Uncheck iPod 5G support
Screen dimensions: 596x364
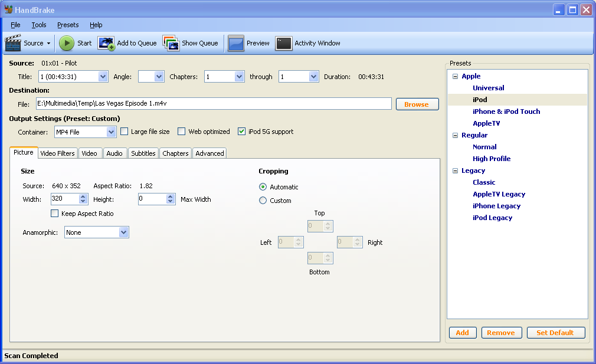pyautogui.click(x=241, y=132)
